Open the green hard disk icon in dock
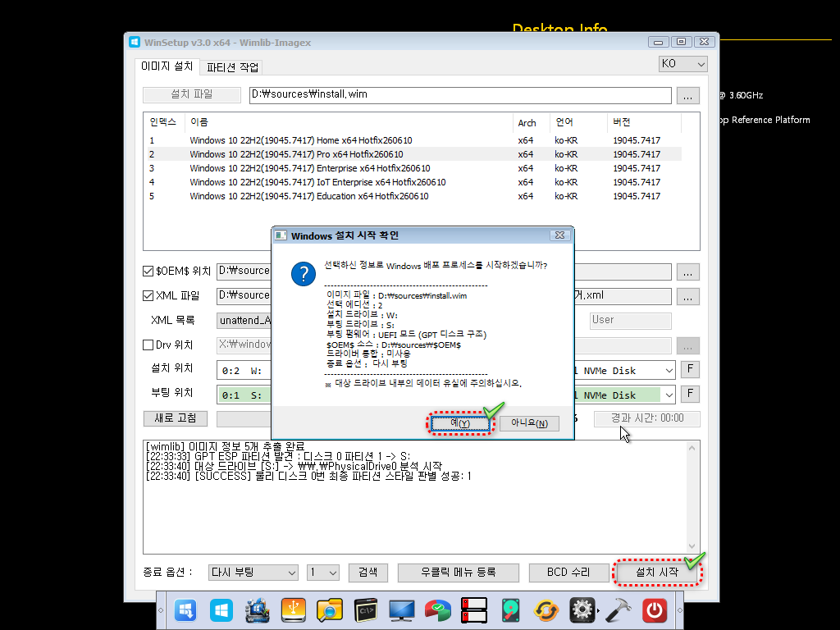The width and height of the screenshot is (840, 630). pyautogui.click(x=510, y=610)
